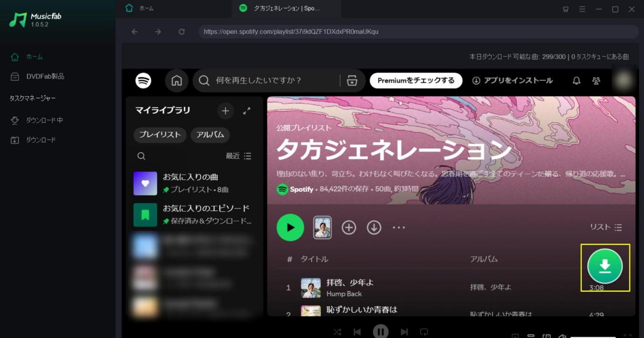Switch to the ホーム tab
The height and width of the screenshot is (338, 644).
pyautogui.click(x=140, y=8)
